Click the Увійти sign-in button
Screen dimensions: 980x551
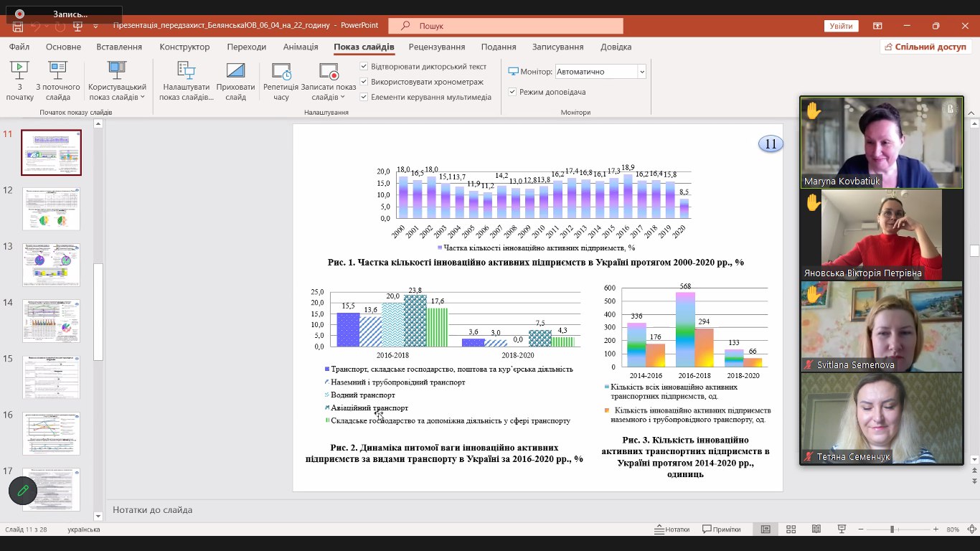[x=842, y=26]
